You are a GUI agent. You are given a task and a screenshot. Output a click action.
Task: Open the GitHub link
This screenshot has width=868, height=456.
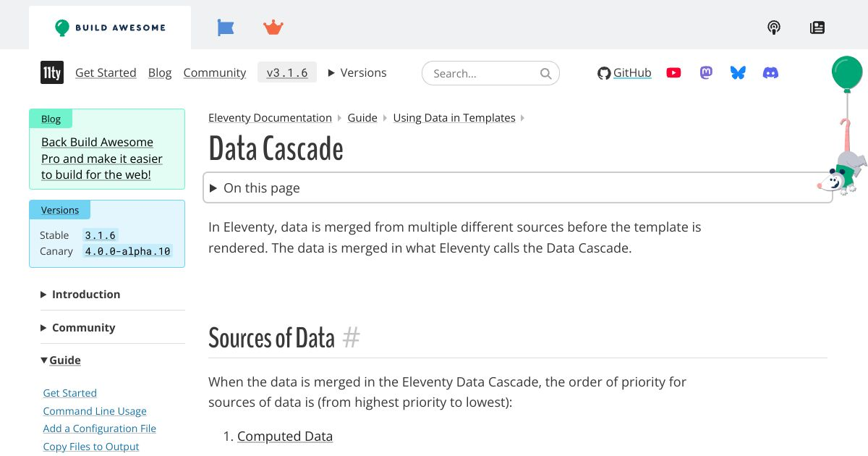(x=632, y=72)
